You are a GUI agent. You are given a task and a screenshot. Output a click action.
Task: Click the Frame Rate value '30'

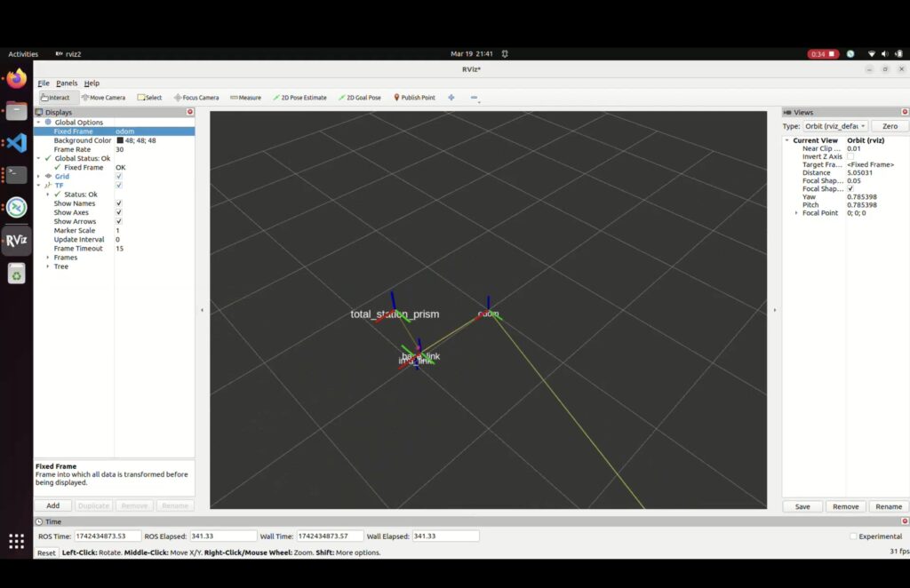[120, 149]
